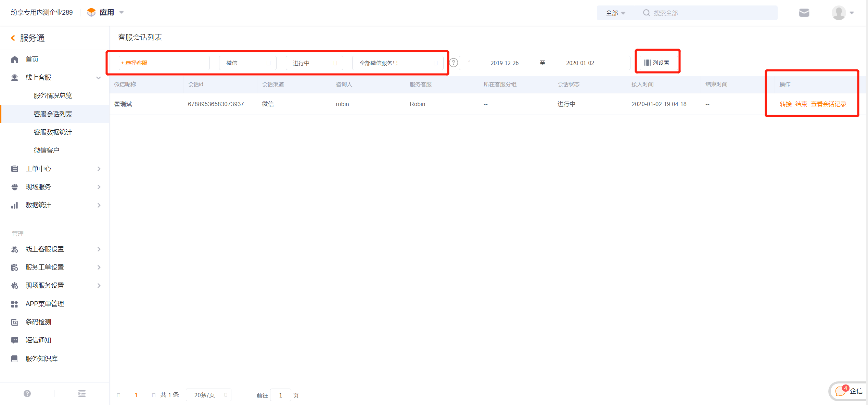Open the 全部微信服务号 dropdown
The height and width of the screenshot is (405, 868).
pos(398,63)
